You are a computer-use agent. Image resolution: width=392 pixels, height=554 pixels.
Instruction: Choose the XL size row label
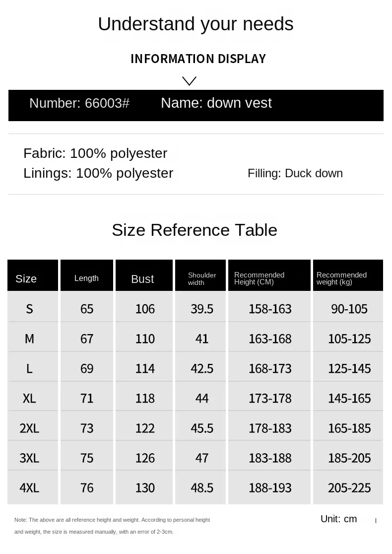coord(29,398)
